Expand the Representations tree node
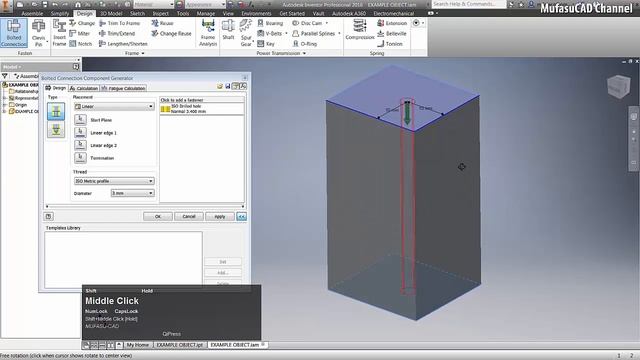 point(4,98)
